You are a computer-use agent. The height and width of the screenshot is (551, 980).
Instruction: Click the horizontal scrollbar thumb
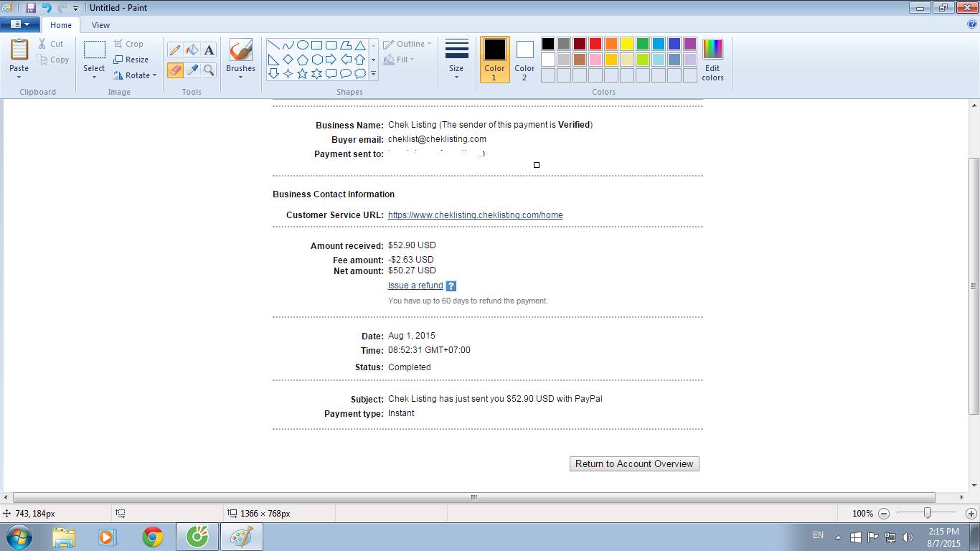tap(473, 497)
